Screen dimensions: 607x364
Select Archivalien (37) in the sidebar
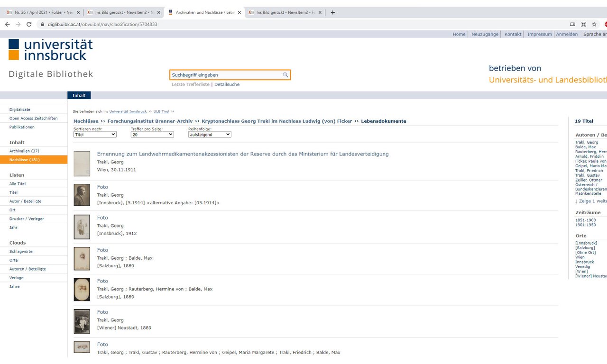pyautogui.click(x=24, y=151)
